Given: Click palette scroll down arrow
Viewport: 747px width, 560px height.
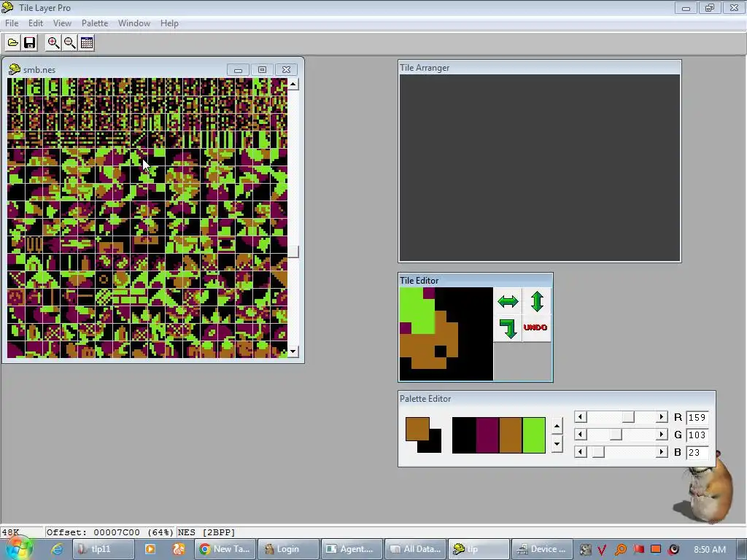Looking at the screenshot, I should tap(557, 444).
